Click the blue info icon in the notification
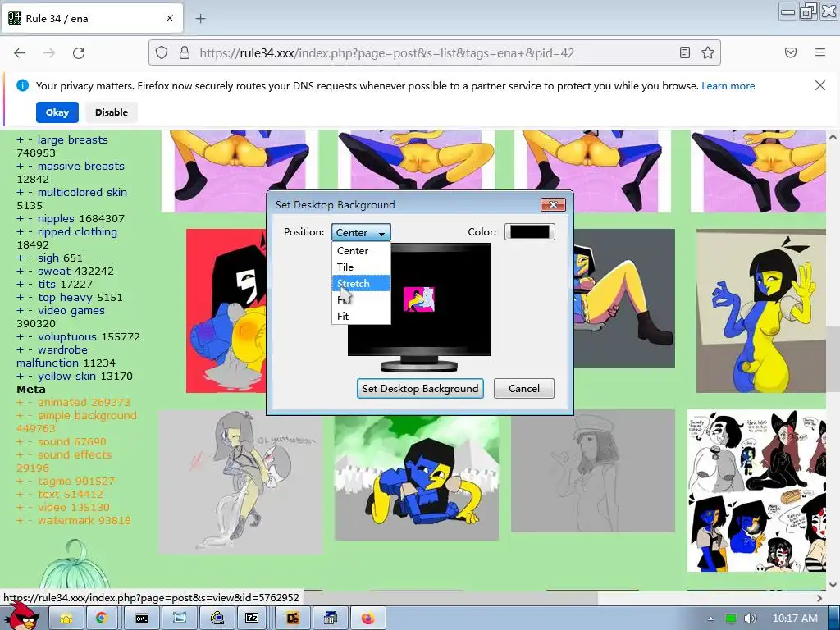The width and height of the screenshot is (840, 630). (22, 85)
